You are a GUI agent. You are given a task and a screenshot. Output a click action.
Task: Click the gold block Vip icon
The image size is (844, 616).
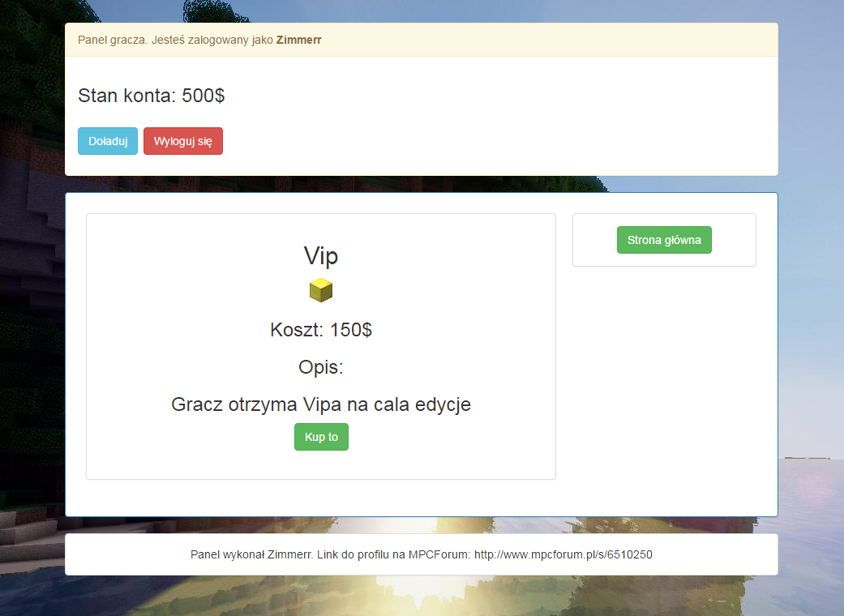coord(321,290)
